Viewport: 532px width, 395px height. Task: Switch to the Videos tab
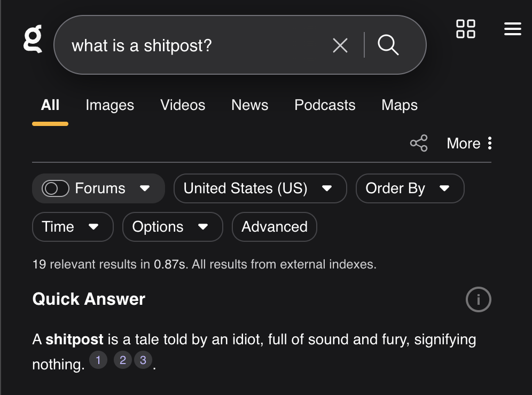[x=183, y=105]
